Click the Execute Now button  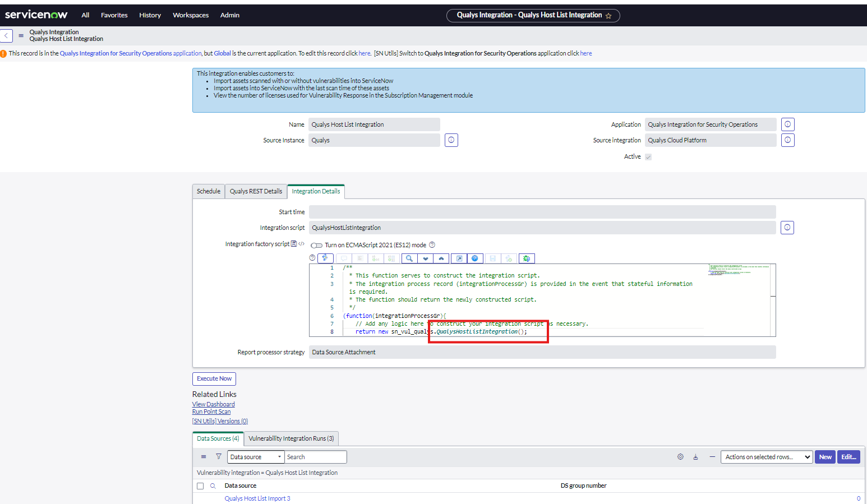[x=214, y=379]
